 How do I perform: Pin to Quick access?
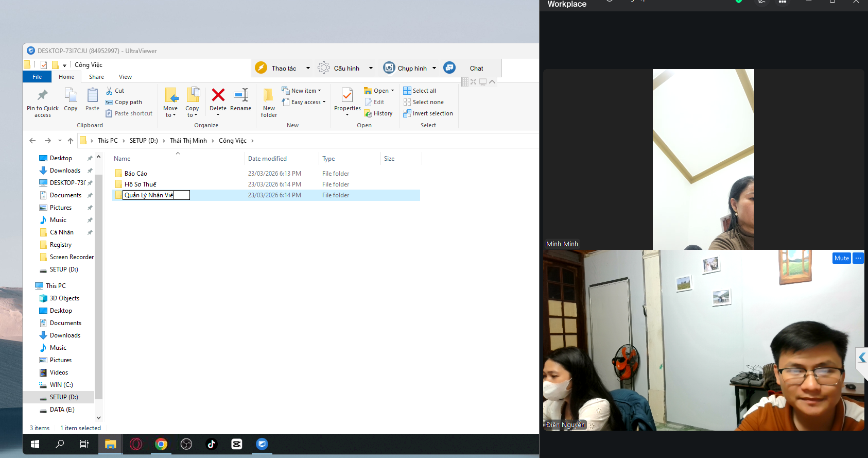(x=43, y=102)
